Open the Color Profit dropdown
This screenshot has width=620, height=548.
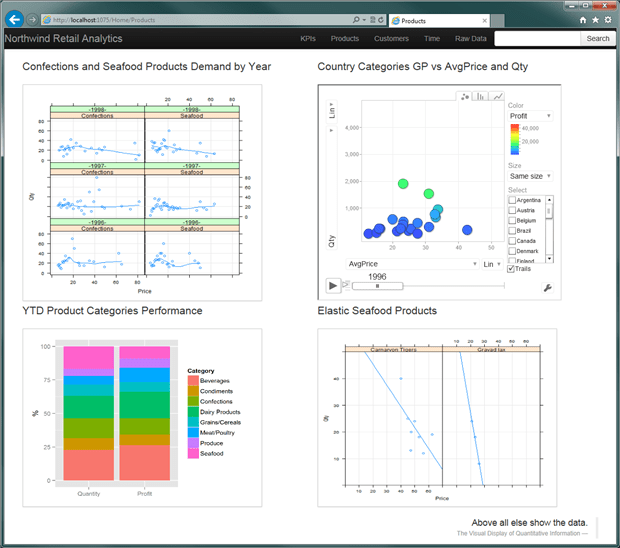(530, 116)
